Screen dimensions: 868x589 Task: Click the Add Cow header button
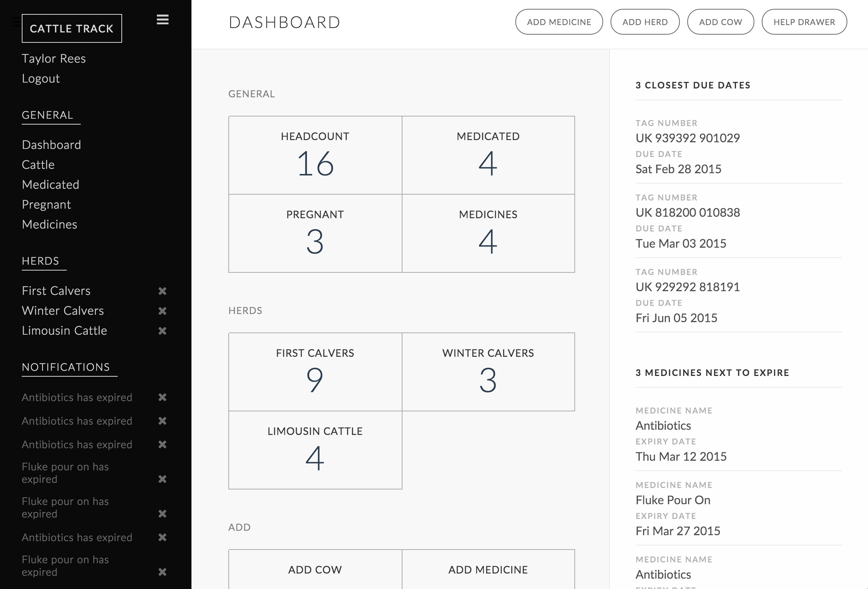(x=720, y=22)
